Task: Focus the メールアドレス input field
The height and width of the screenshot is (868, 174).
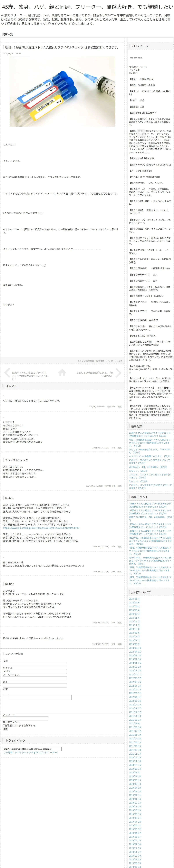Action: click(35, 678)
